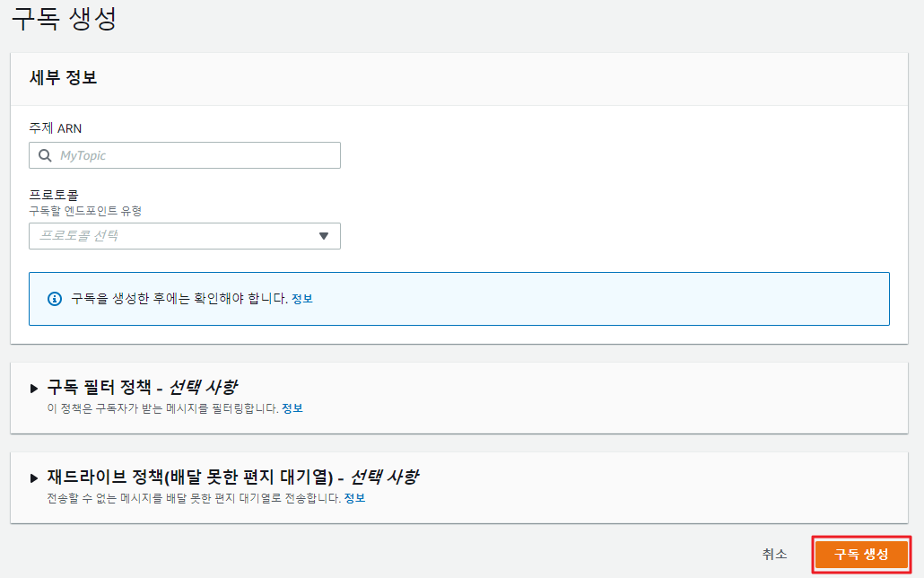Screen dimensions: 924x578
Task: Click the 세부 정보 panel header
Action: click(x=63, y=77)
